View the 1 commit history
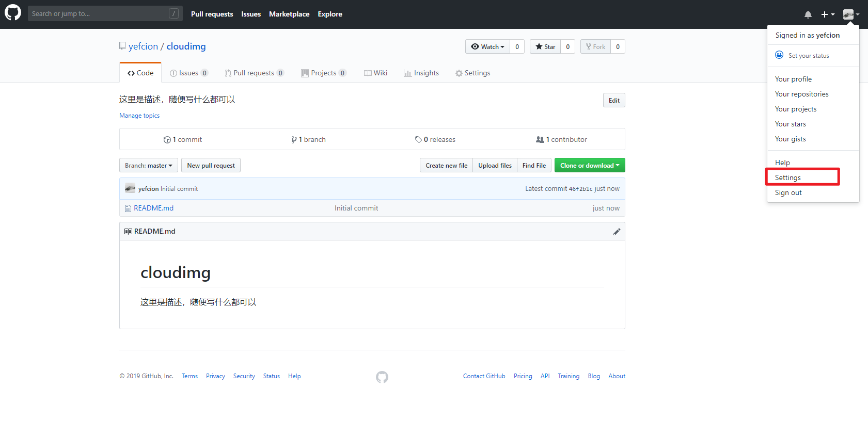This screenshot has height=421, width=868. point(183,139)
